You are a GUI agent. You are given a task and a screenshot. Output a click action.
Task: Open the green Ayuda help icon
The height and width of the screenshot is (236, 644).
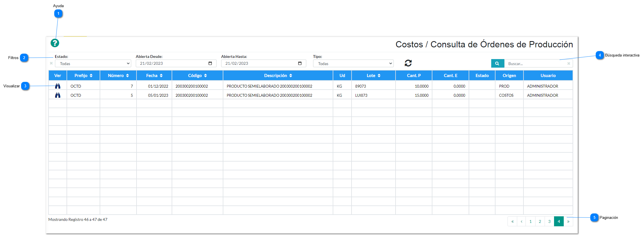55,43
